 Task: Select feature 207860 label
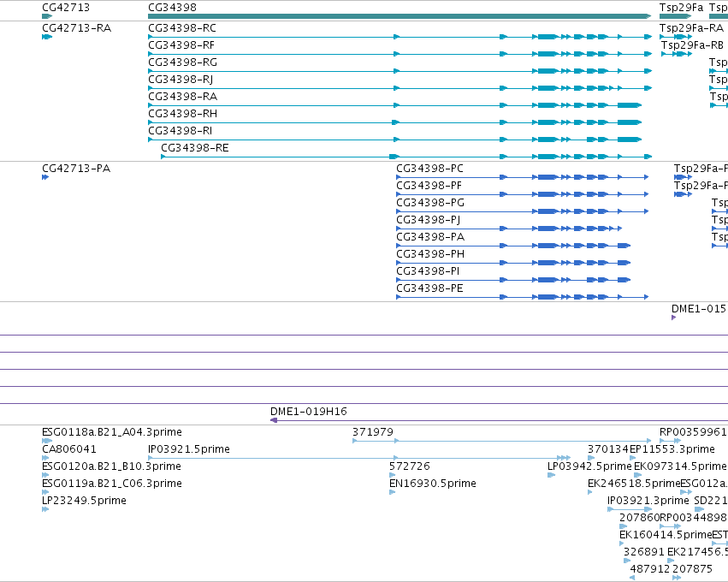pos(639,518)
